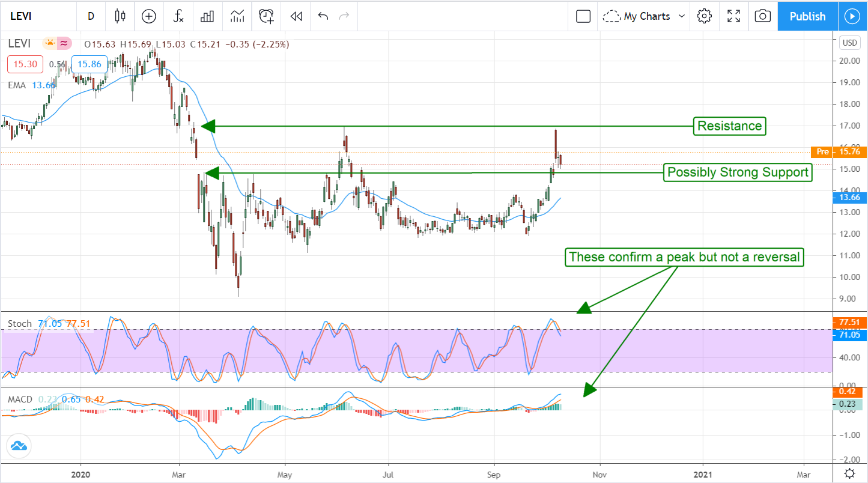The image size is (868, 483).
Task: Click the Compare or Add Symbol plus icon
Action: pos(148,16)
